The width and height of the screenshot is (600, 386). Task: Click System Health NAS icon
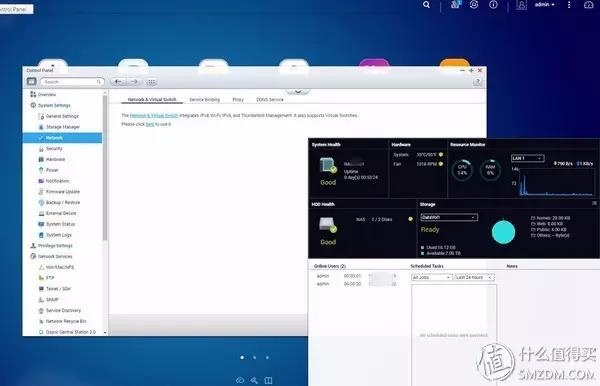pyautogui.click(x=328, y=165)
